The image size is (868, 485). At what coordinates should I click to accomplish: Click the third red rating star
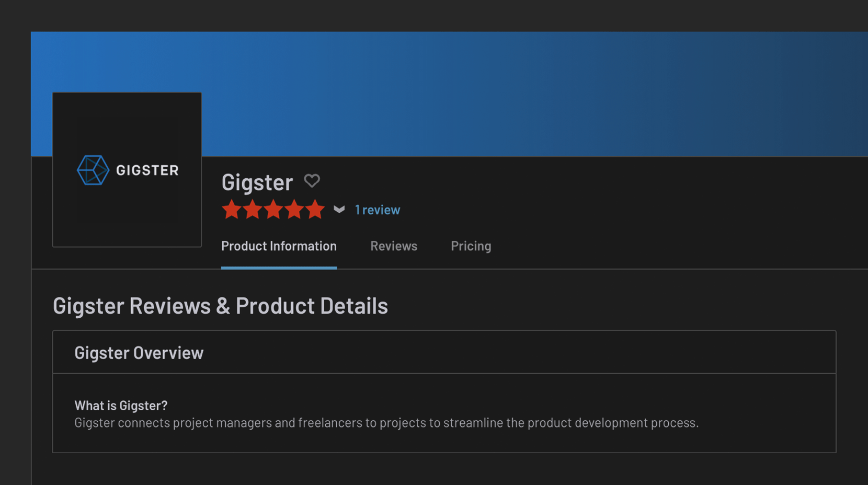coord(273,210)
